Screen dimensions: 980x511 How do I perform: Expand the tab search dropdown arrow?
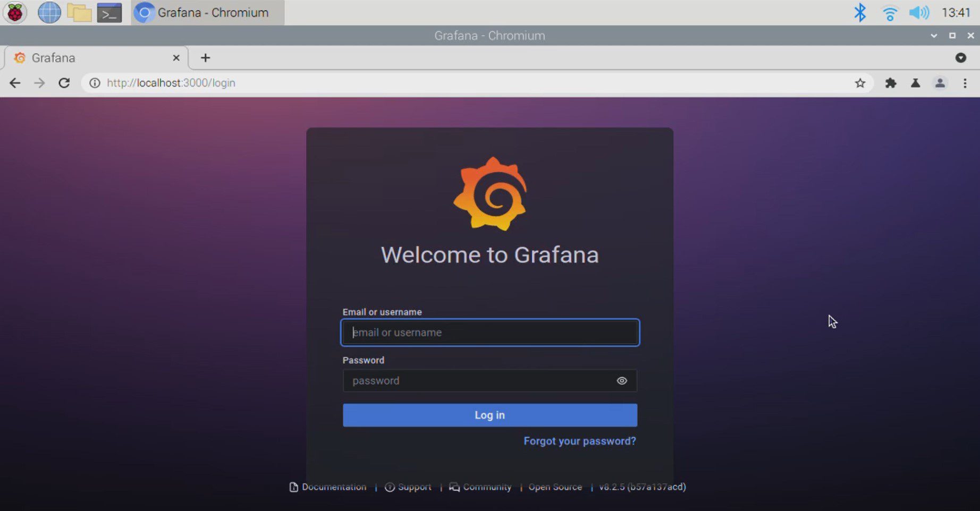click(960, 58)
